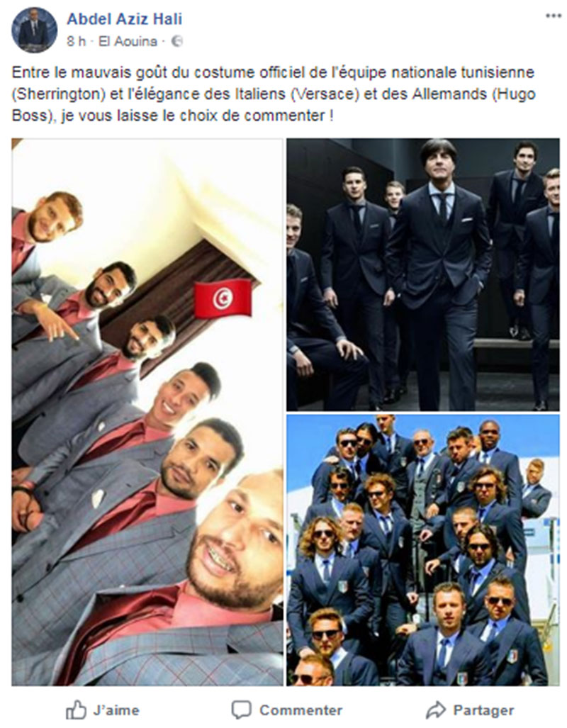Open the sunglasses team photo on airplane stairs
The height and width of the screenshot is (728, 567).
423,550
